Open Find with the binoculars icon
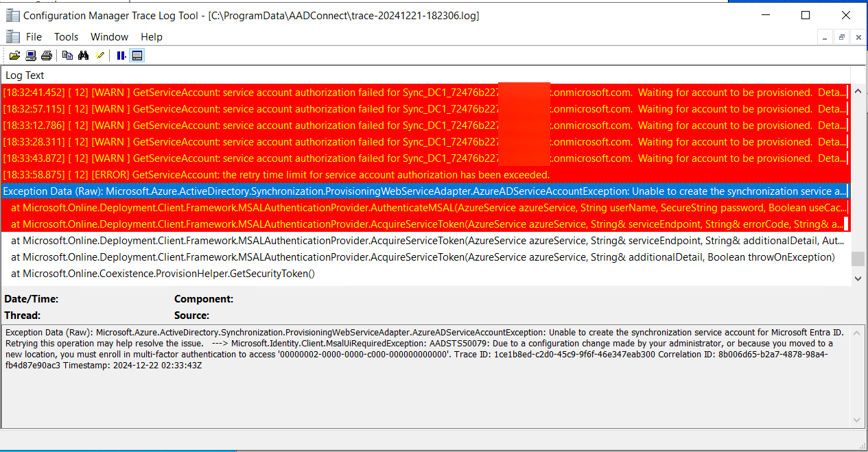 pyautogui.click(x=84, y=56)
